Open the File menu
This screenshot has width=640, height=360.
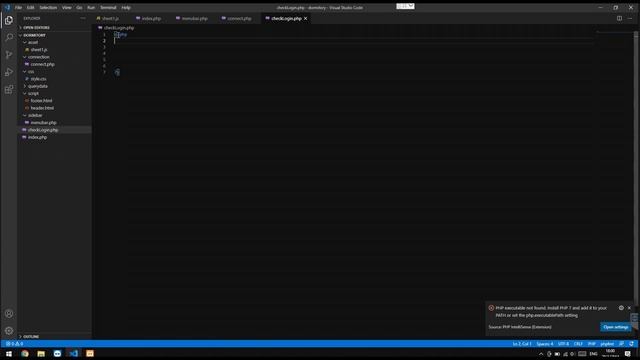(18, 7)
